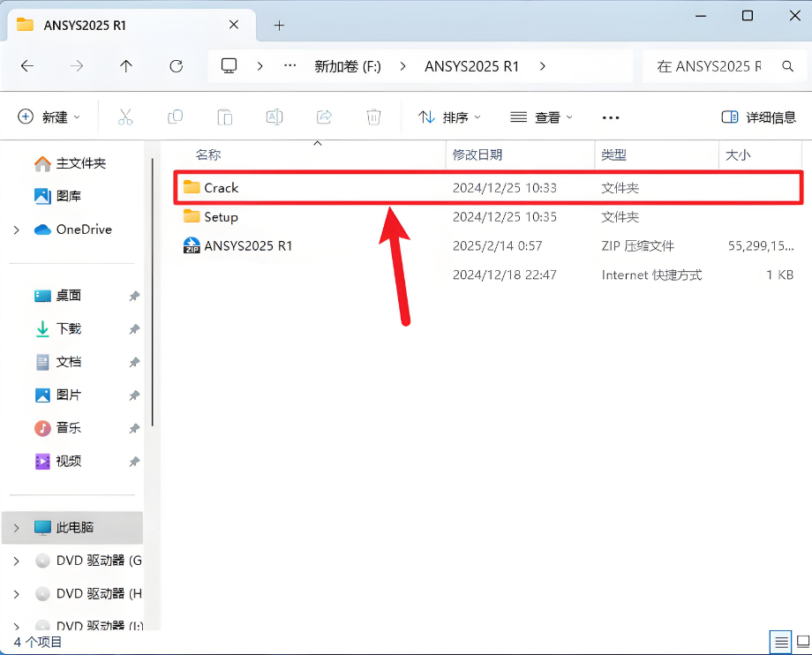Screen dimensions: 812x655
Task: Open 桌面 desktop in quick access
Action: coord(57,296)
